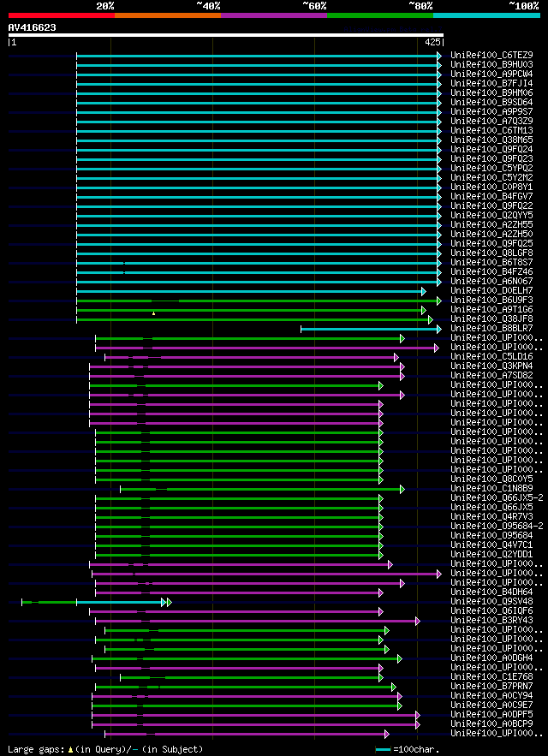Screen dimensions: 548x756
Task: Choose the UniRef100_Q8C0Y5 label
Action: click(491, 479)
